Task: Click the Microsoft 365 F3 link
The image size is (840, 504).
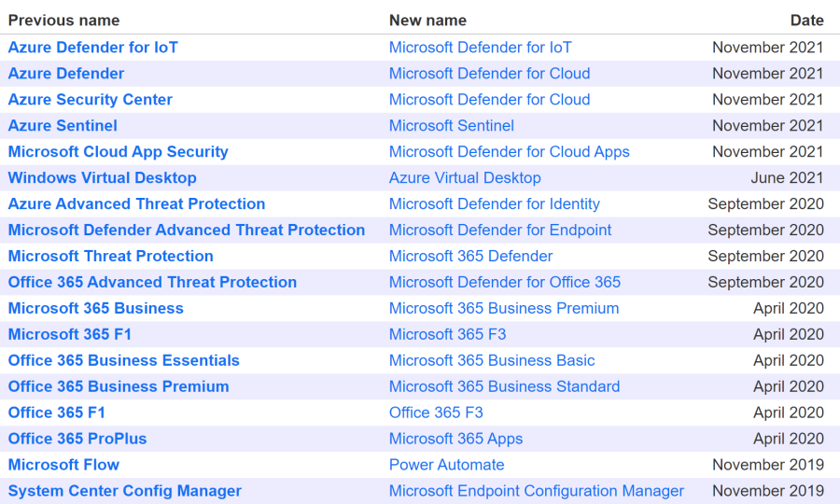Action: point(447,335)
